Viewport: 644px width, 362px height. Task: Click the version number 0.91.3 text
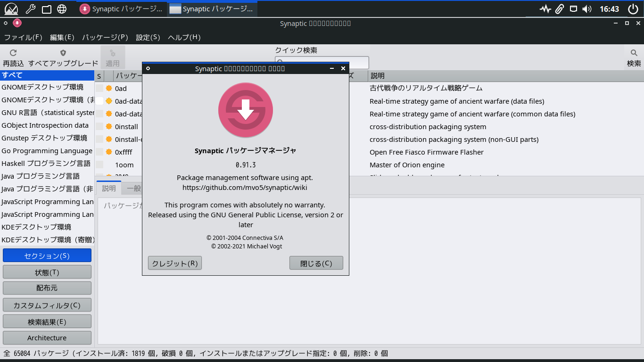[246, 165]
